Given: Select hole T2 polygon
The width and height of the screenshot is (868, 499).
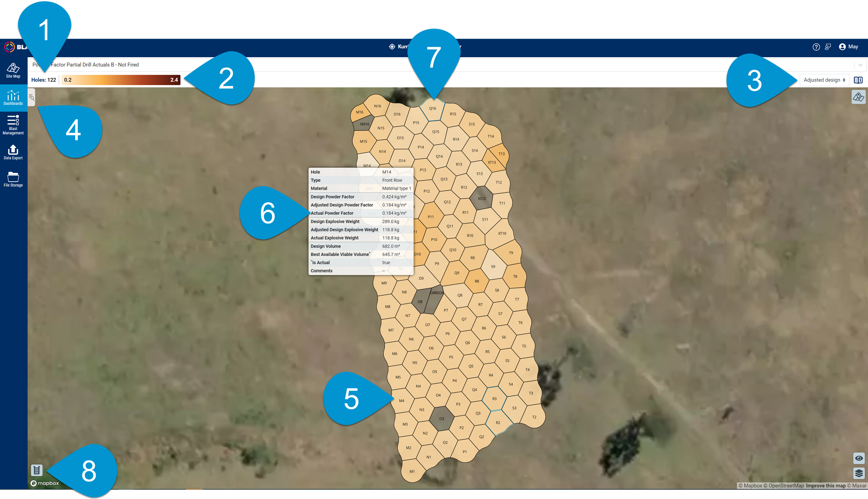Looking at the screenshot, I should [x=534, y=417].
